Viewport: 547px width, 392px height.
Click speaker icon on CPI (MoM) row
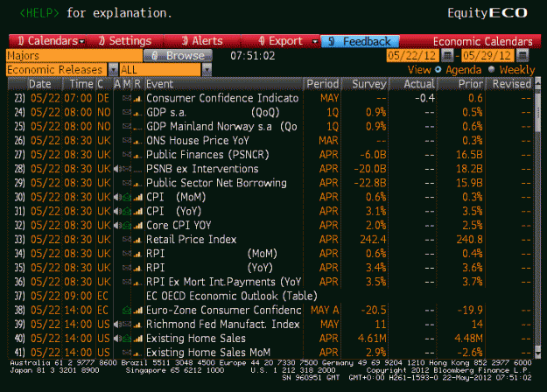click(x=117, y=198)
